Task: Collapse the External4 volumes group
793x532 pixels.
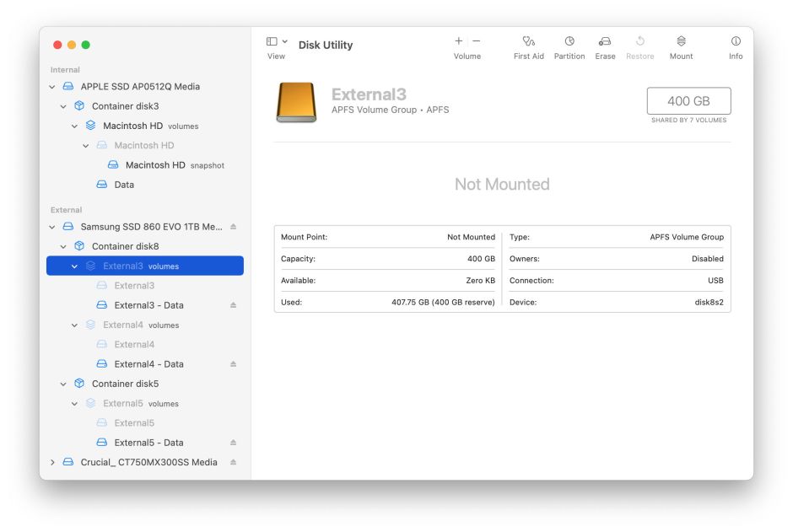Action: click(74, 325)
